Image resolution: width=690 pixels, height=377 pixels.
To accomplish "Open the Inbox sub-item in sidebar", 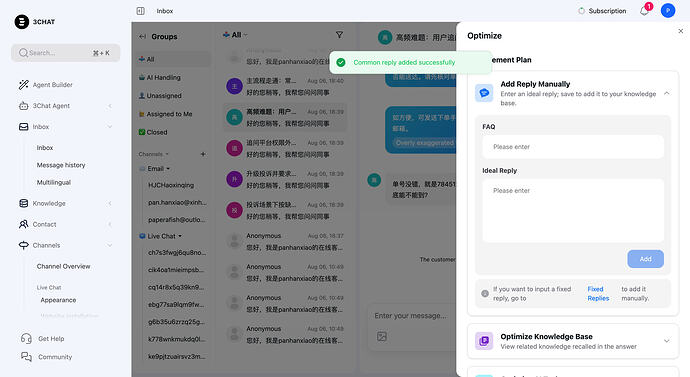I will (x=45, y=148).
